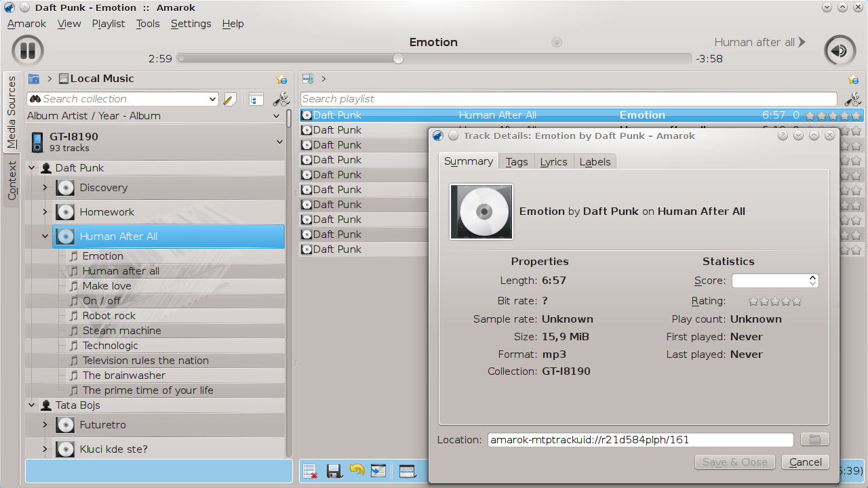Click the playlist breadcrumb queue icon

coord(308,79)
